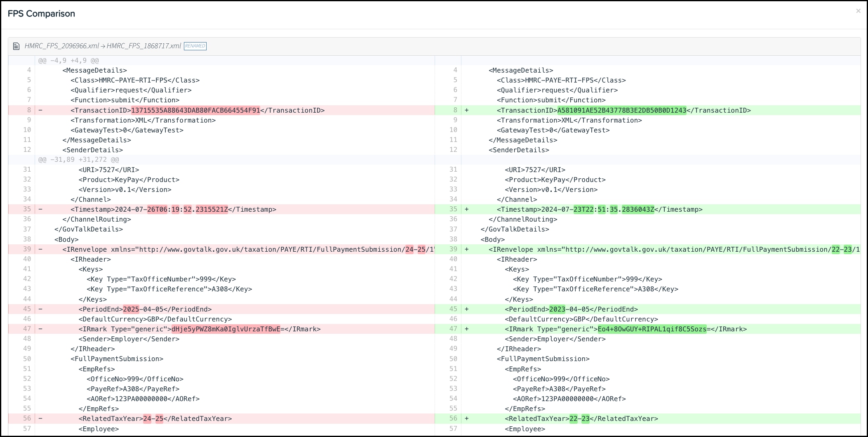The image size is (868, 437).
Task: Click the minus marker on left RelatedTaxYear line
Action: tap(40, 418)
